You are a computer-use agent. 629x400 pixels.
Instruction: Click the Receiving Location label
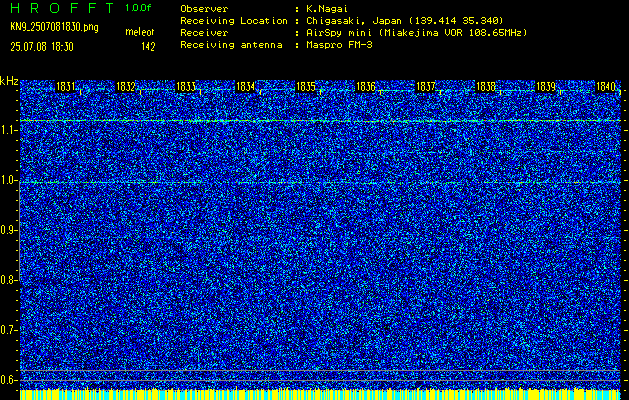[234, 21]
